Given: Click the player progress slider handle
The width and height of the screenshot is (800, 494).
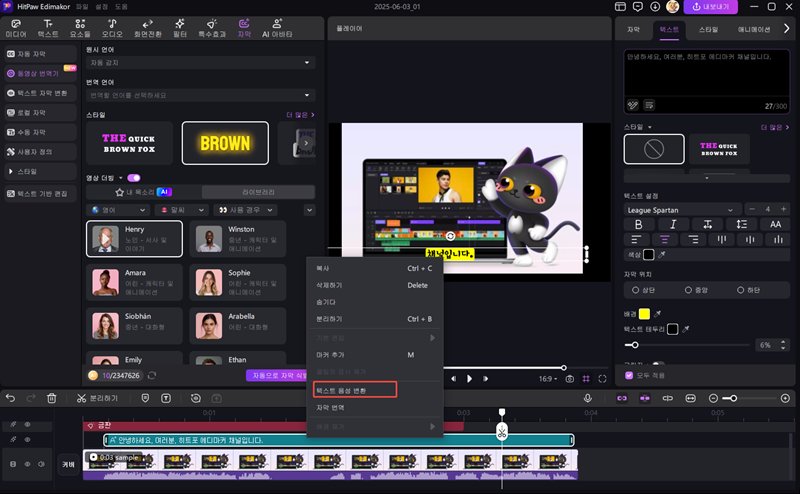Looking at the screenshot, I should coord(563,367).
